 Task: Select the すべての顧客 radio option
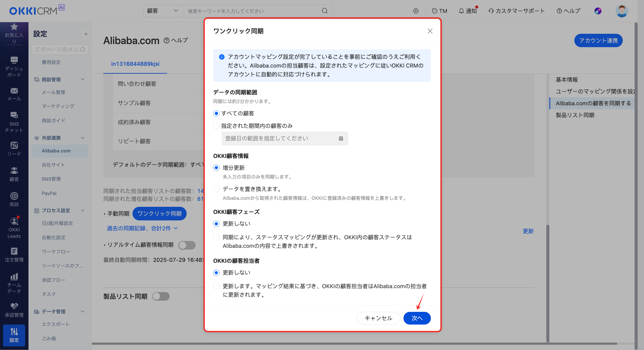click(x=216, y=113)
